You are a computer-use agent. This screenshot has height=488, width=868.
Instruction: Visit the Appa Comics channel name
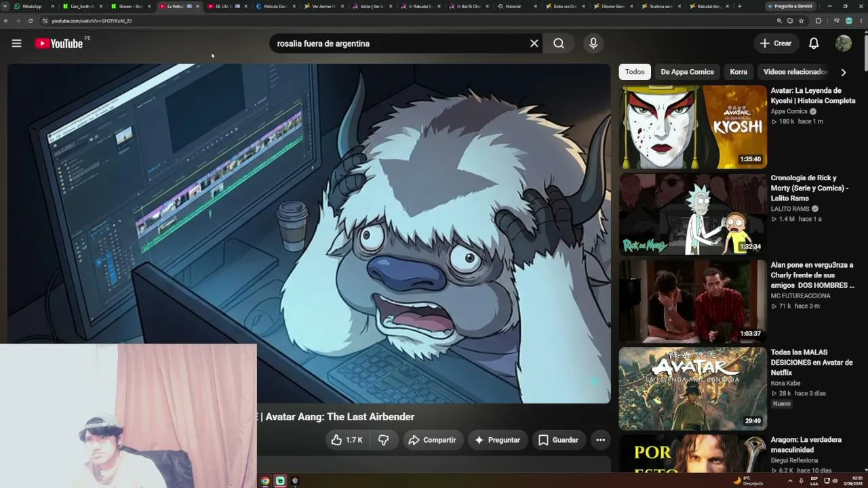(x=789, y=112)
